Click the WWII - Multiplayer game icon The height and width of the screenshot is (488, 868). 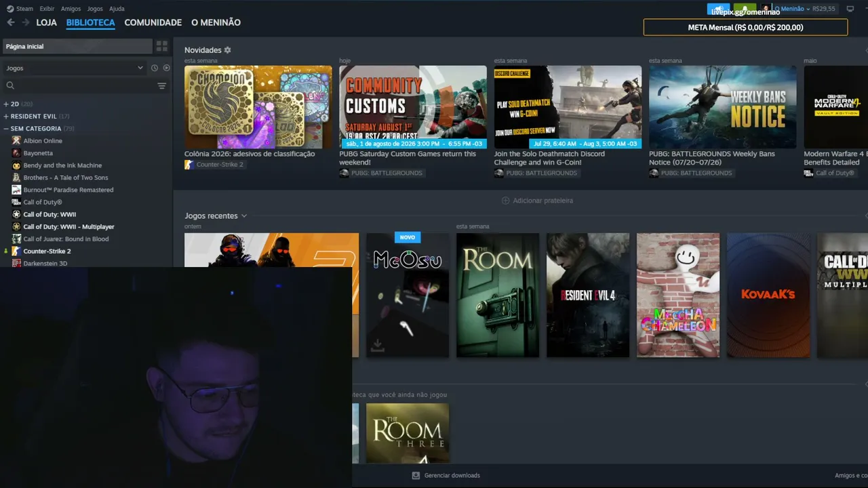(x=17, y=226)
